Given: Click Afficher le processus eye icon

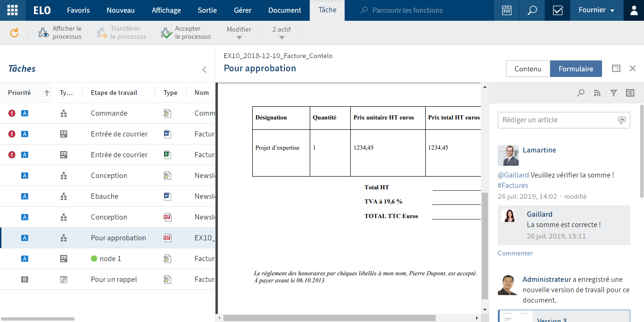Looking at the screenshot, I should [x=44, y=33].
